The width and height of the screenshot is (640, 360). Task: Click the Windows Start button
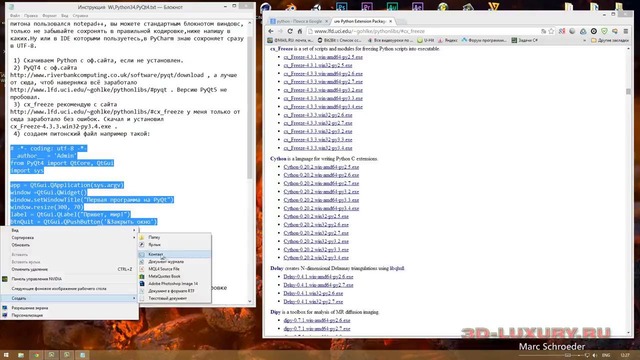(x=6, y=355)
